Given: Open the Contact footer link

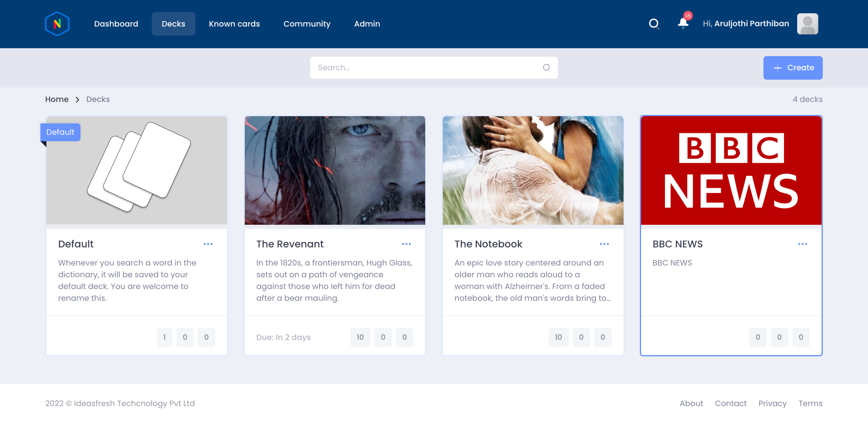Looking at the screenshot, I should [x=731, y=403].
